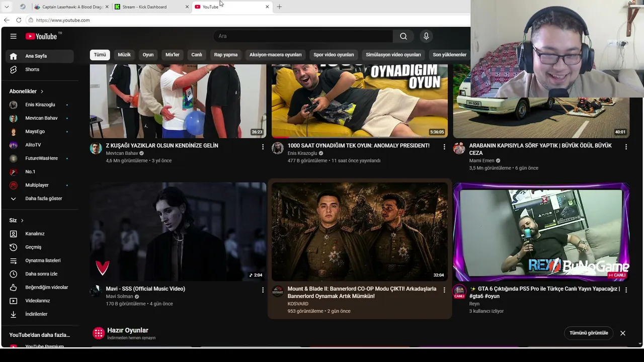Image resolution: width=644 pixels, height=362 pixels.
Task: Play the Mount & Blade II Bannerlord thumbnail
Action: coord(360,231)
